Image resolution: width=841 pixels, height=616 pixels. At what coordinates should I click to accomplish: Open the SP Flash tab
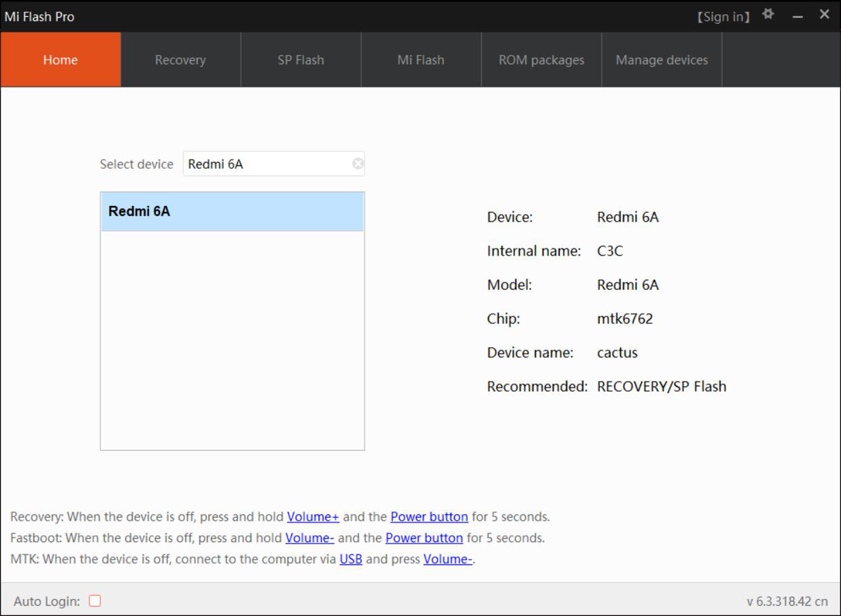pos(301,59)
